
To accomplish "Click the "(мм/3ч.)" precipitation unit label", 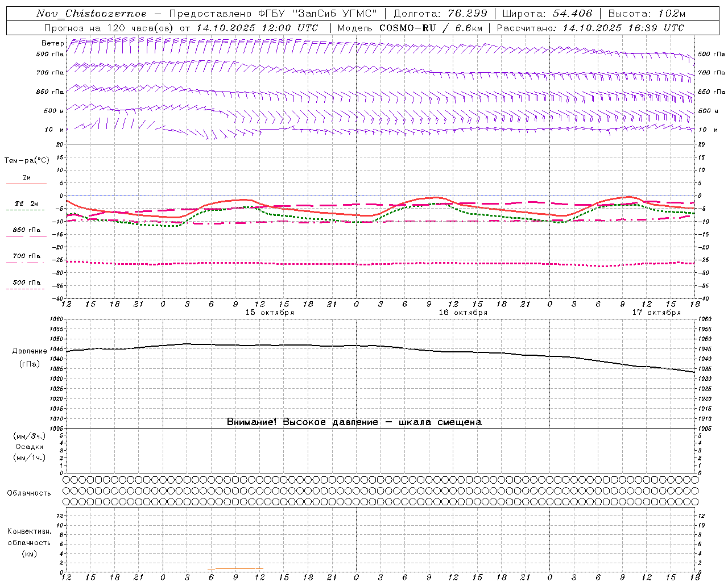I will tap(30, 436).
